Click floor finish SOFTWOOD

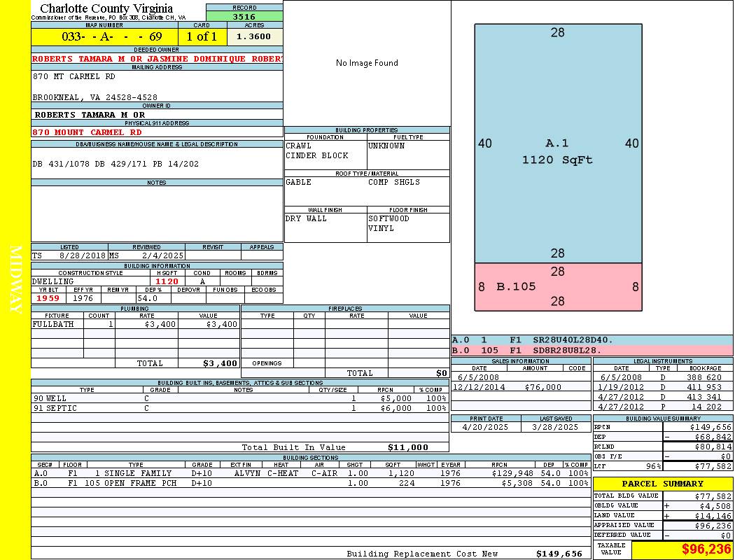pos(388,219)
